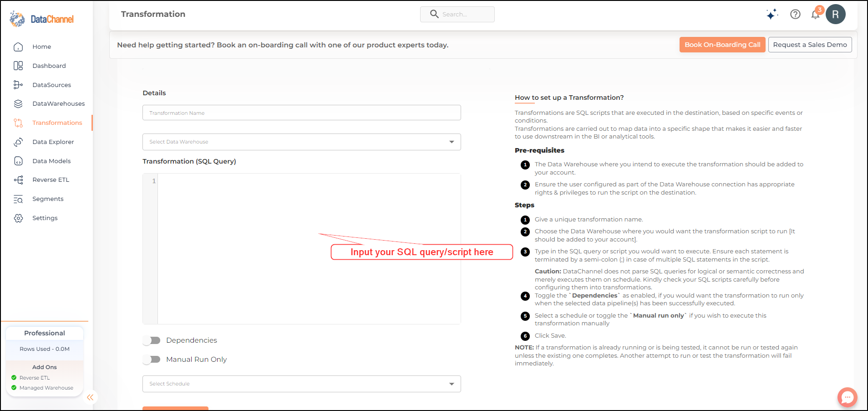Click line number 1 in editor gutter

click(x=154, y=181)
